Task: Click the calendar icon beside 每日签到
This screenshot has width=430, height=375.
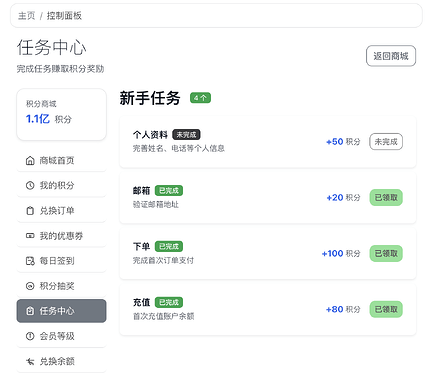Action: tap(30, 261)
